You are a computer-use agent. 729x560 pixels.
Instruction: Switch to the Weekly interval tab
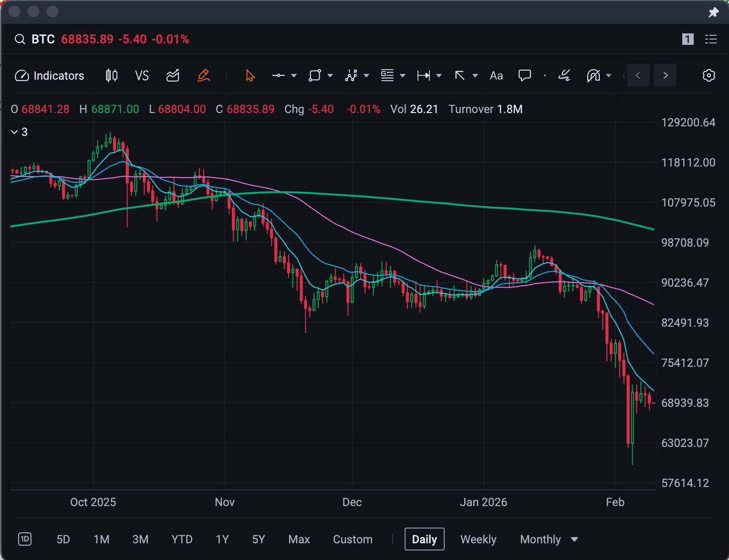[x=478, y=539]
